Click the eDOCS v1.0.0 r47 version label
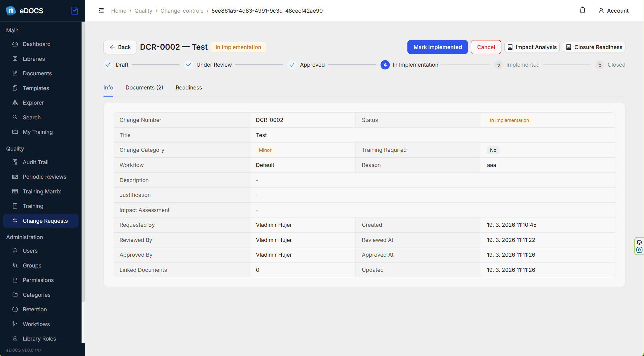Viewport: 644px width, 356px height. point(24,350)
